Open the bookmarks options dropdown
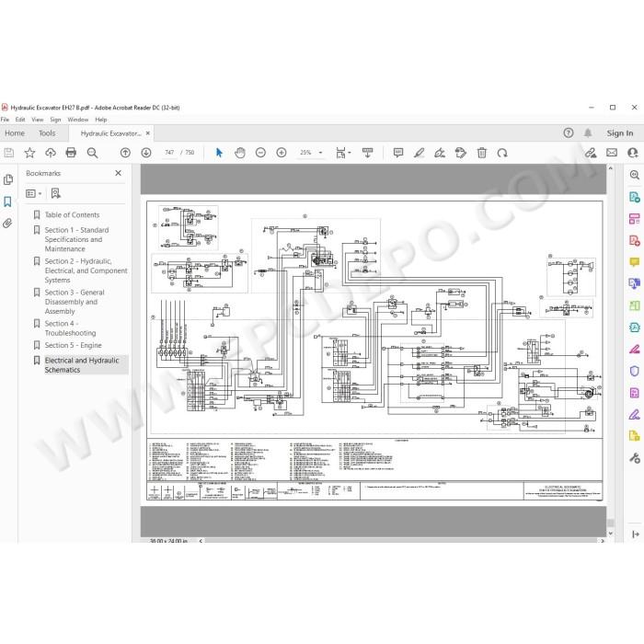Image resolution: width=644 pixels, height=644 pixels. pos(34,193)
